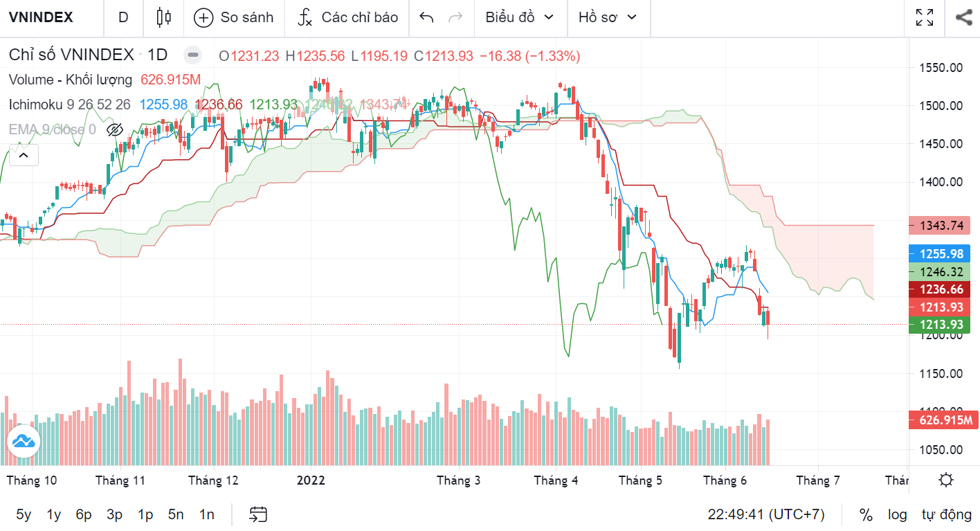Select the 3p time range
Screen dimensions: 980x531
[114, 514]
